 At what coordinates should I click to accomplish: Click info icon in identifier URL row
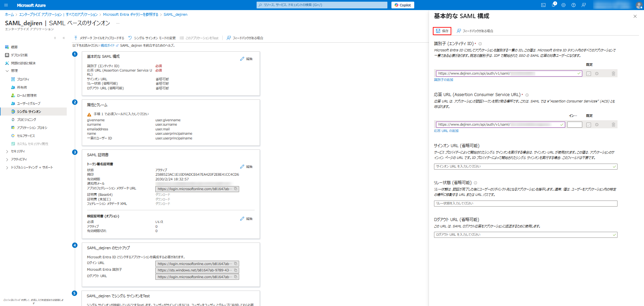(597, 74)
